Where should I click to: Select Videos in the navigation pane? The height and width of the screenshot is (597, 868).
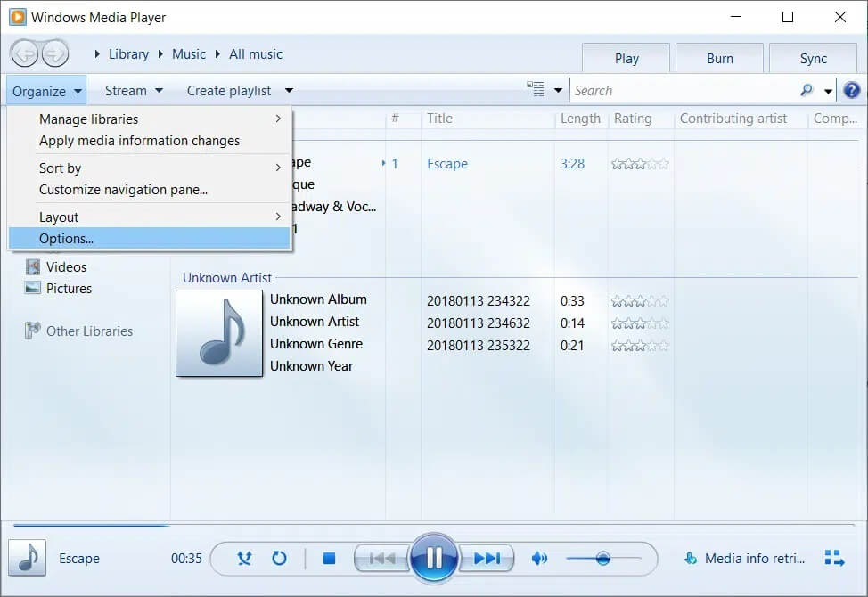67,266
